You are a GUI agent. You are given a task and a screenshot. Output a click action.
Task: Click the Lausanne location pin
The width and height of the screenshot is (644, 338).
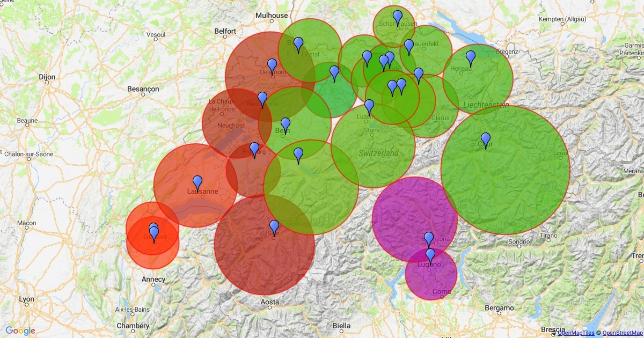tap(197, 182)
